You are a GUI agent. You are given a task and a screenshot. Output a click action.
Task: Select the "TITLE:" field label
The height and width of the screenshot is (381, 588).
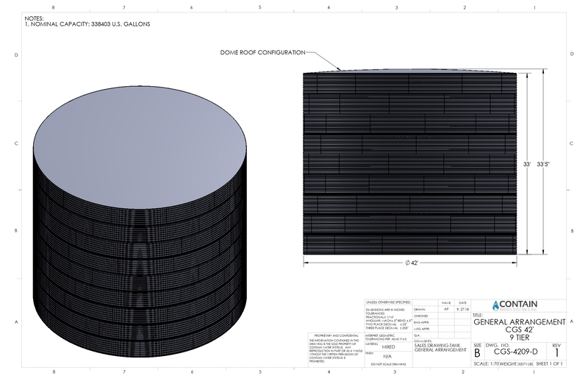pos(478,316)
